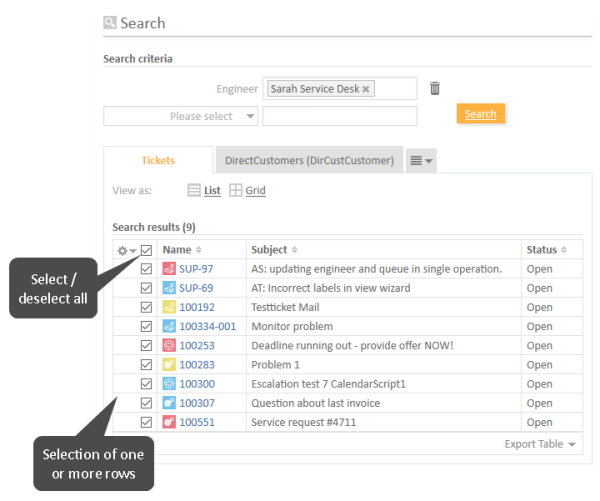Uncheck the 100334-001 row checkbox
600x501 pixels.
click(x=146, y=326)
